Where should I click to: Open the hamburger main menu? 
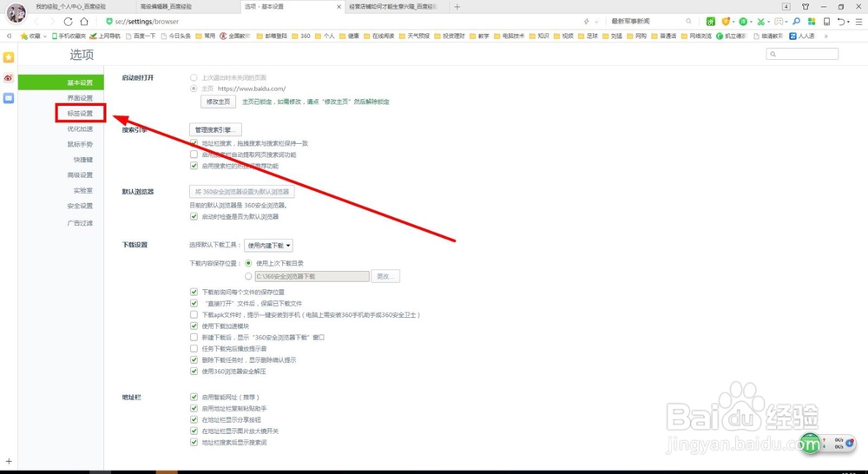click(x=858, y=22)
